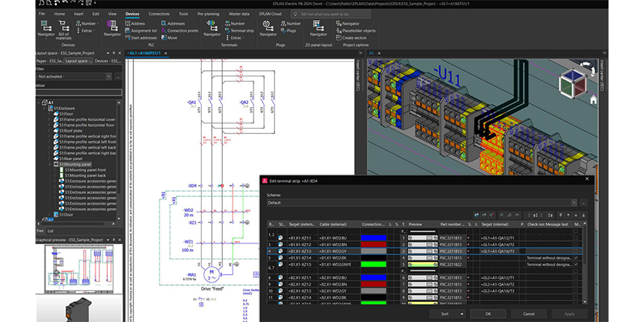Open the Plugs Navigator
The height and width of the screenshot is (322, 644).
click(268, 26)
